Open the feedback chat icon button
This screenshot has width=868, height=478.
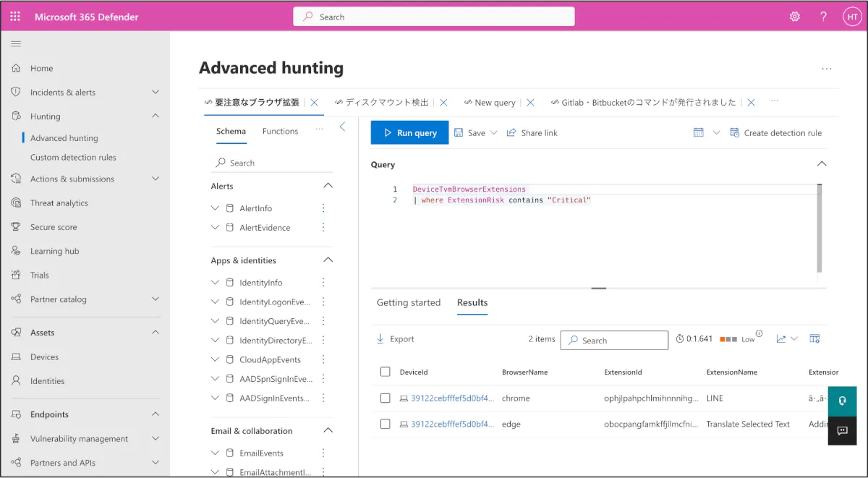coord(842,430)
